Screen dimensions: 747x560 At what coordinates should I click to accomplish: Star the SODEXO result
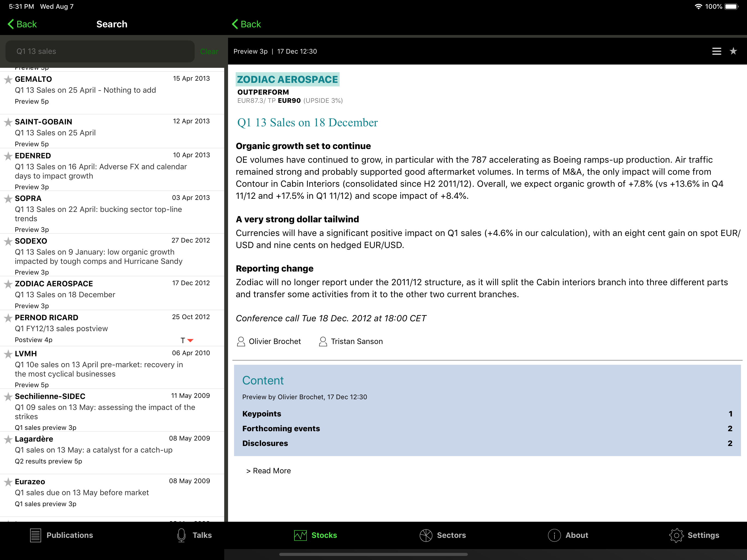[8, 241]
